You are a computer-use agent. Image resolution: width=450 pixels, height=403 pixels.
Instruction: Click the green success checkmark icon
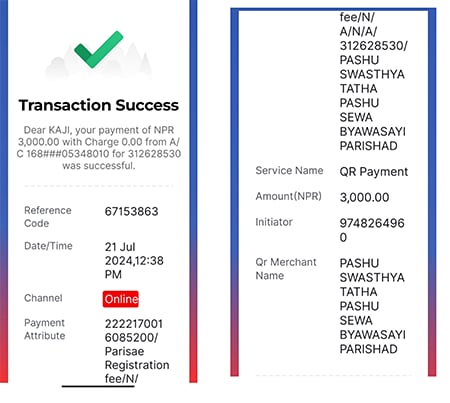(99, 49)
